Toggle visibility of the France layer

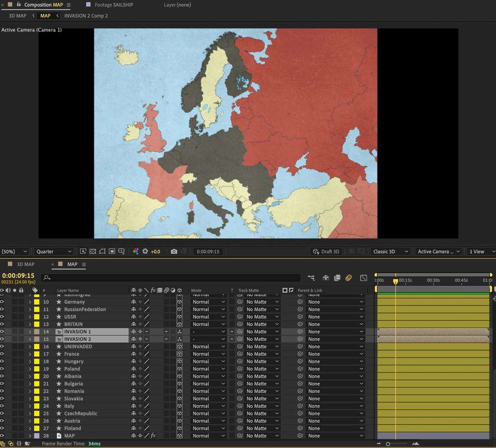[2, 354]
